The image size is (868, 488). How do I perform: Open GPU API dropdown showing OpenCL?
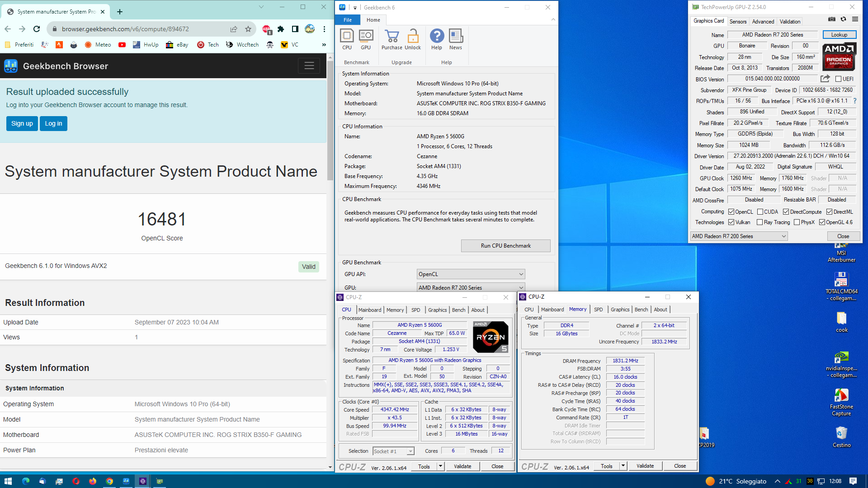471,274
